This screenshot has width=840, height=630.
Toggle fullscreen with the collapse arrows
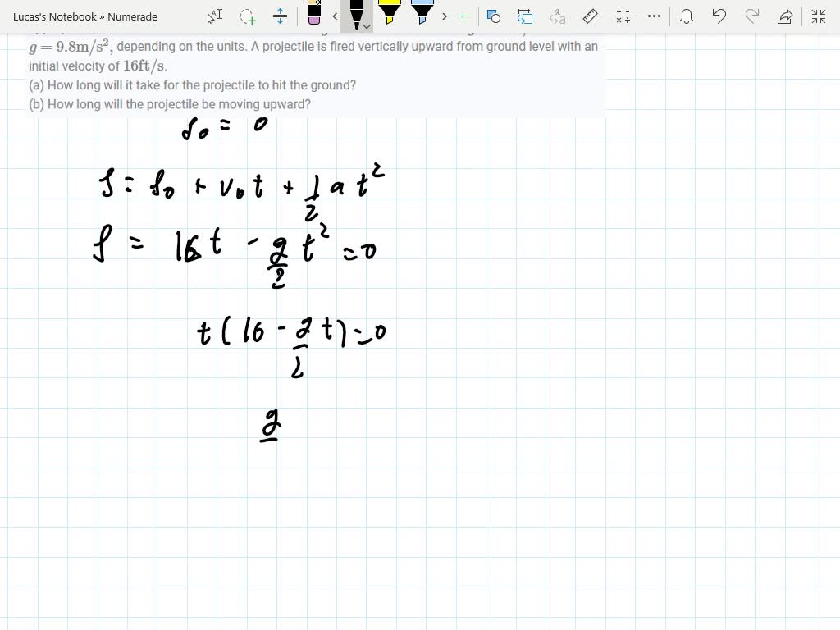coord(818,16)
